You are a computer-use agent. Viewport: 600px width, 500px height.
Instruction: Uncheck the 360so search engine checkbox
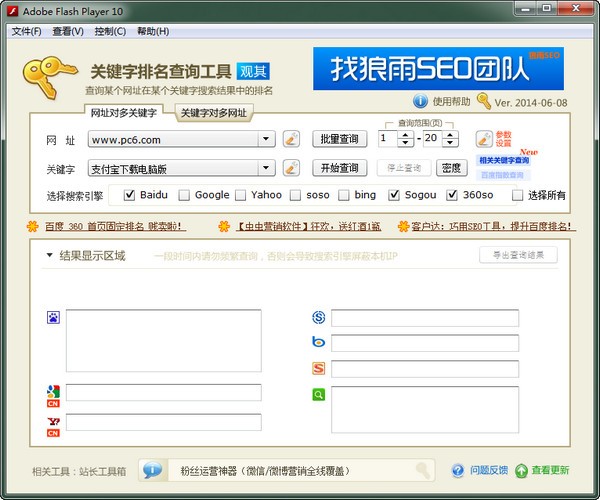(452, 195)
